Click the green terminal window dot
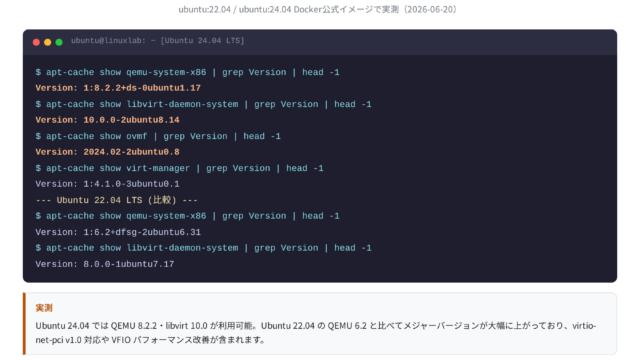 tap(59, 42)
